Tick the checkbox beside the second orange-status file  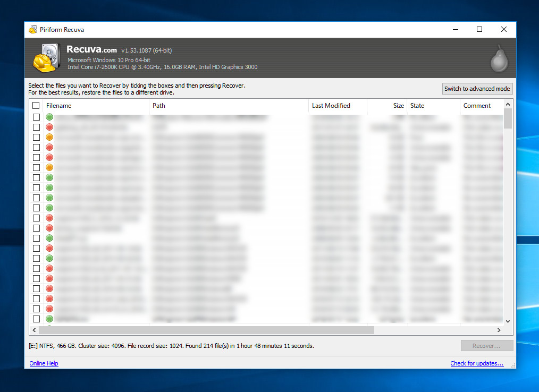(x=36, y=167)
